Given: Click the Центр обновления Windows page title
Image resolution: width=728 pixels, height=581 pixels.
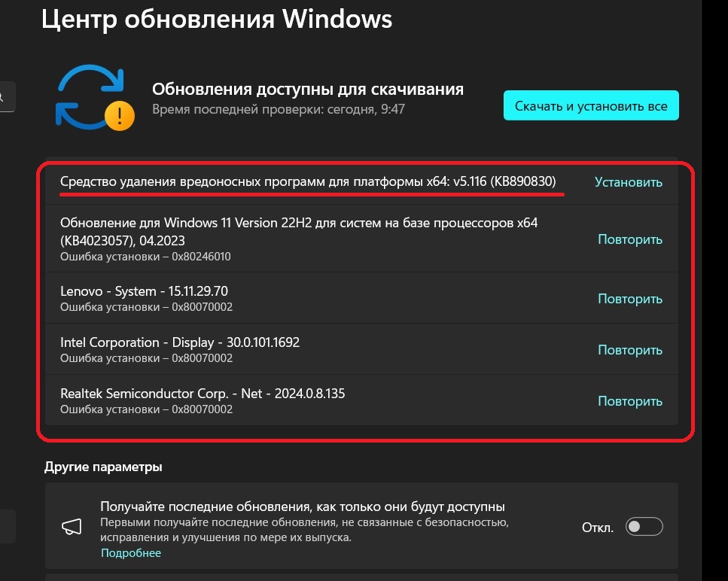Looking at the screenshot, I should (x=217, y=20).
